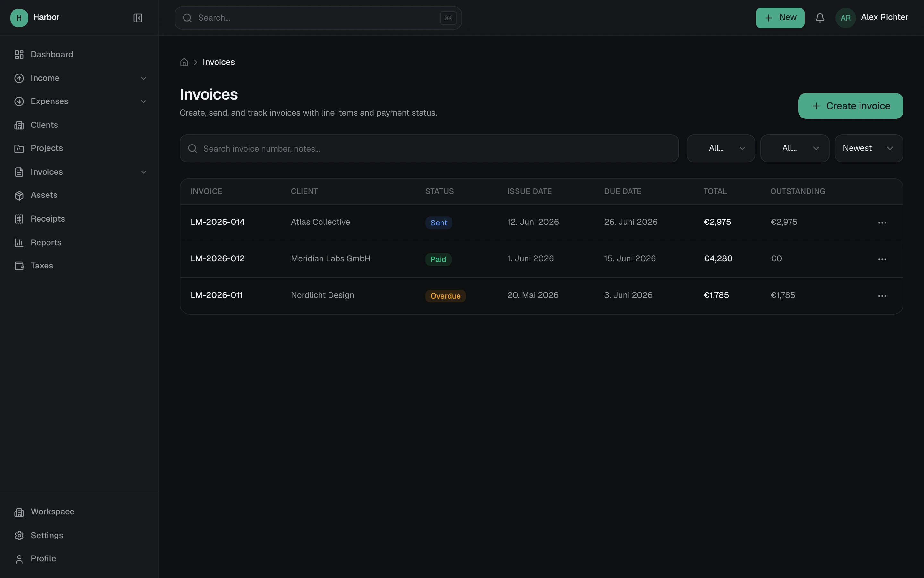Click the Invoices document icon in sidebar

[19, 172]
